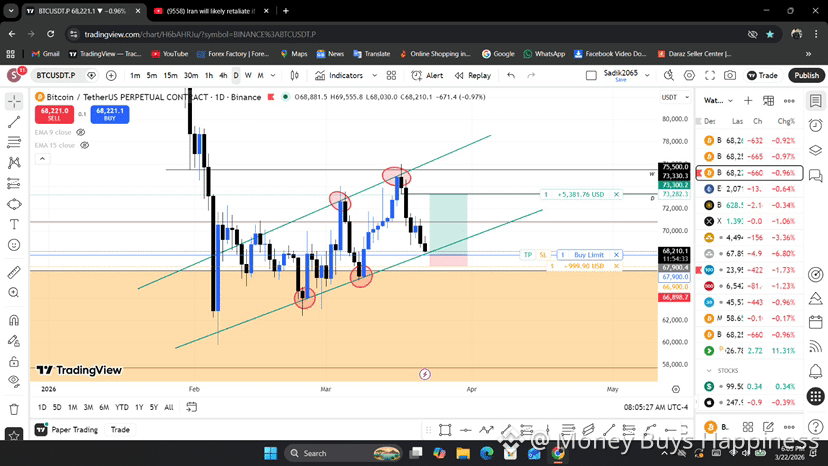Screen dimensions: 828x466
Task: Open File Explorer from the taskbar
Action: click(x=463, y=453)
